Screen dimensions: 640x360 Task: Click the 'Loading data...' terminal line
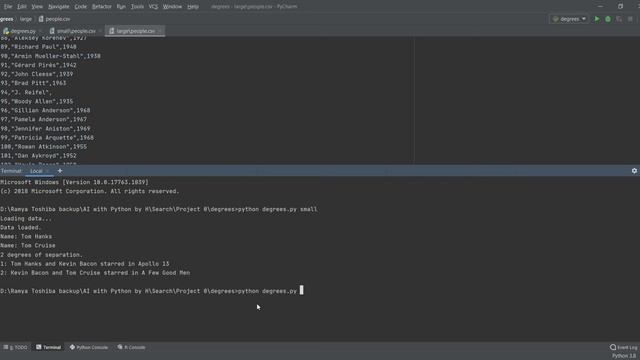point(26,218)
